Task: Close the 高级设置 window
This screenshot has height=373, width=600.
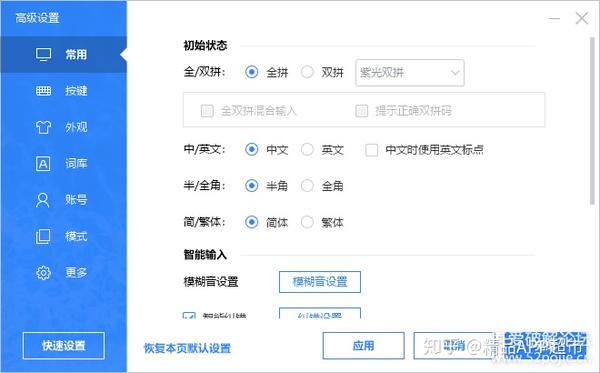Action: click(x=582, y=18)
